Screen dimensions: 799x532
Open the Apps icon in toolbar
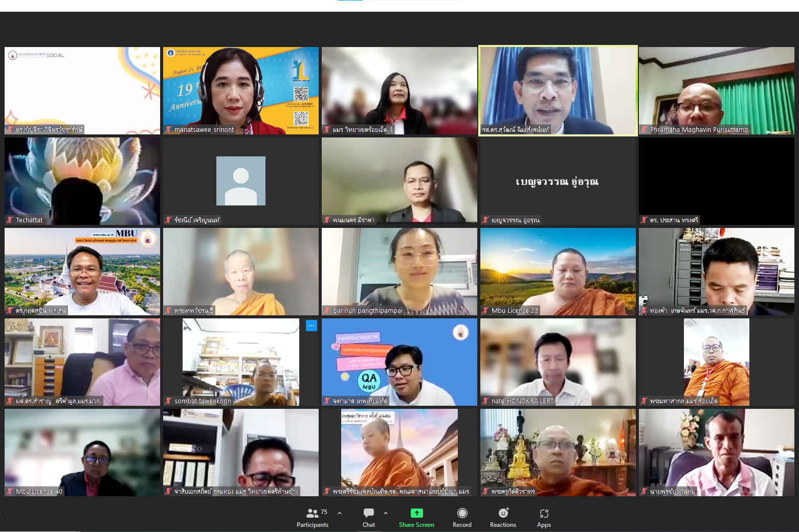pyautogui.click(x=544, y=513)
